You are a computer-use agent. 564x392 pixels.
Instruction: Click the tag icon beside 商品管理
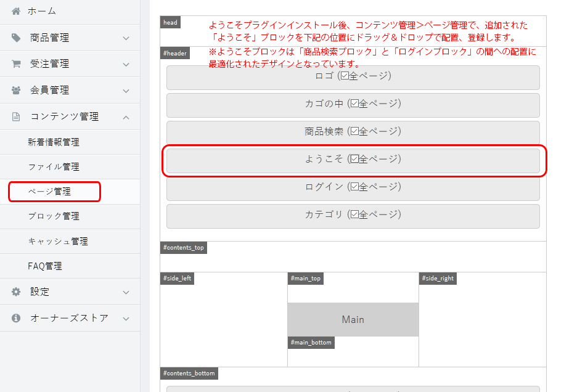click(x=16, y=38)
